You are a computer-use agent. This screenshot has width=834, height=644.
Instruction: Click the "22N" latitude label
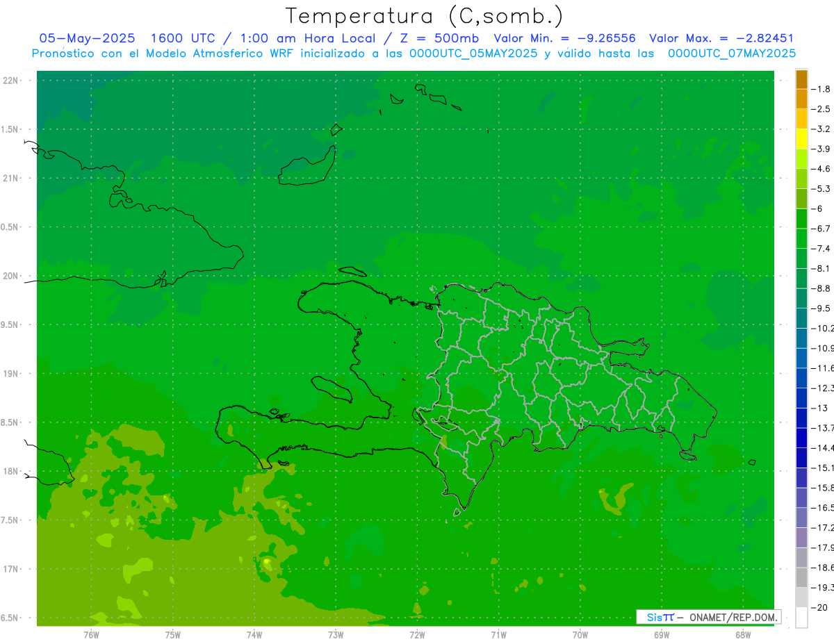[x=10, y=81]
